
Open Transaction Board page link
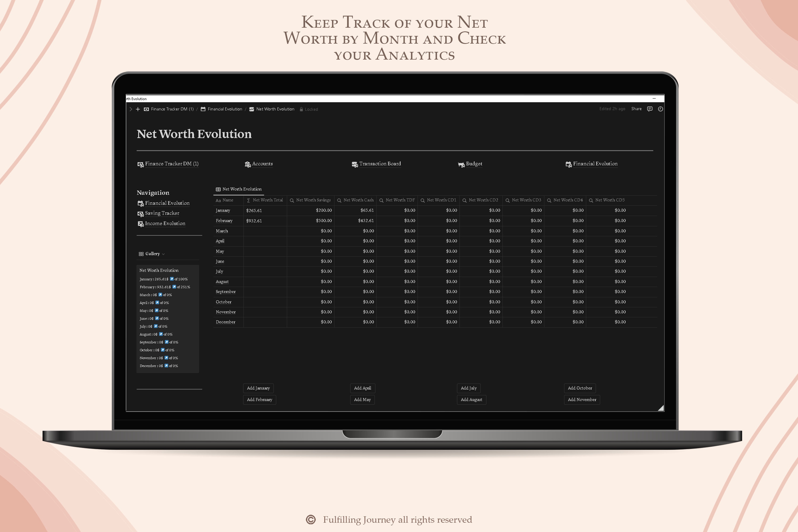[376, 164]
